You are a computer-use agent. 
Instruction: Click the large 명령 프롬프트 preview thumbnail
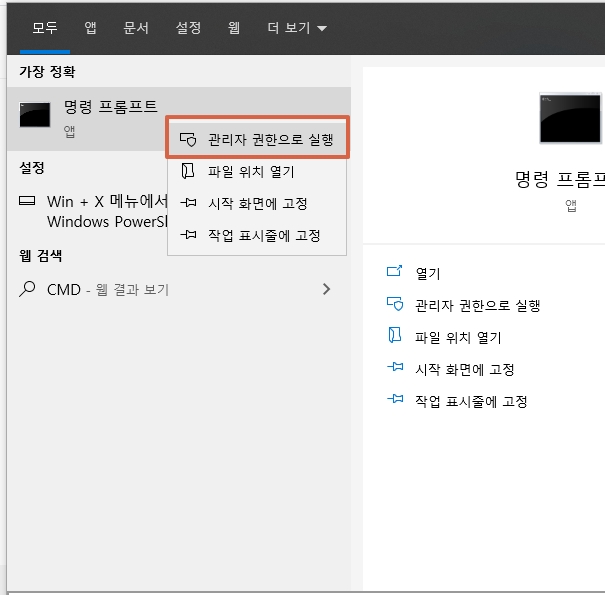pos(570,118)
